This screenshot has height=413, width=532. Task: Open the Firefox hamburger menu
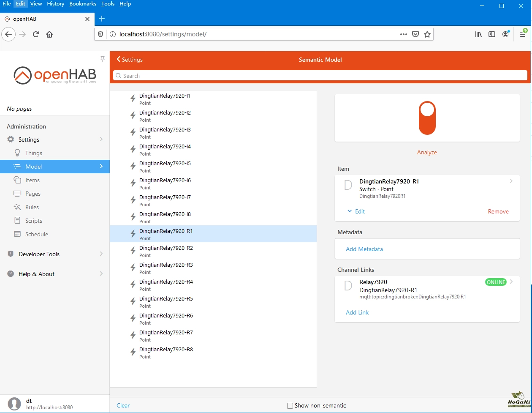(523, 34)
